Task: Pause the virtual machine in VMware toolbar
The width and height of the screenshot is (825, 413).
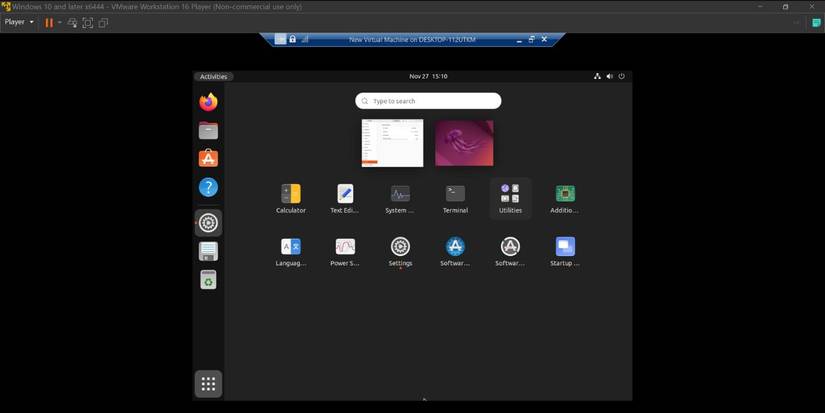Action: point(49,23)
